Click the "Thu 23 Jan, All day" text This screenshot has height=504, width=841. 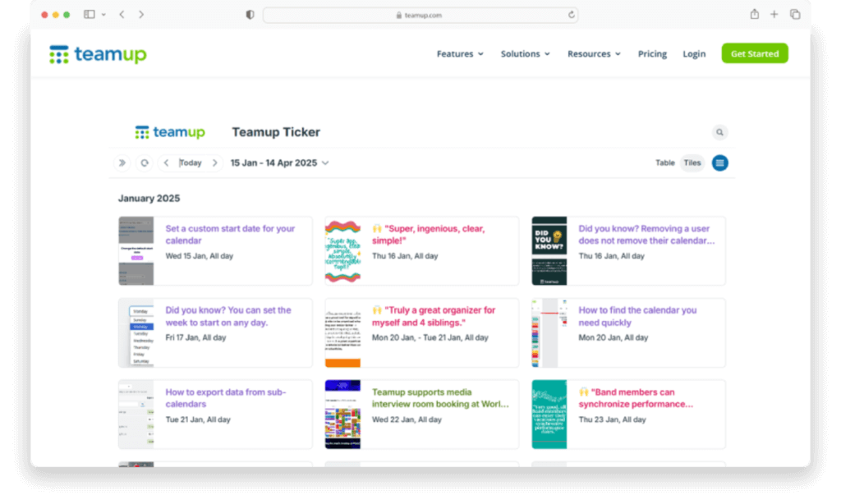click(612, 419)
